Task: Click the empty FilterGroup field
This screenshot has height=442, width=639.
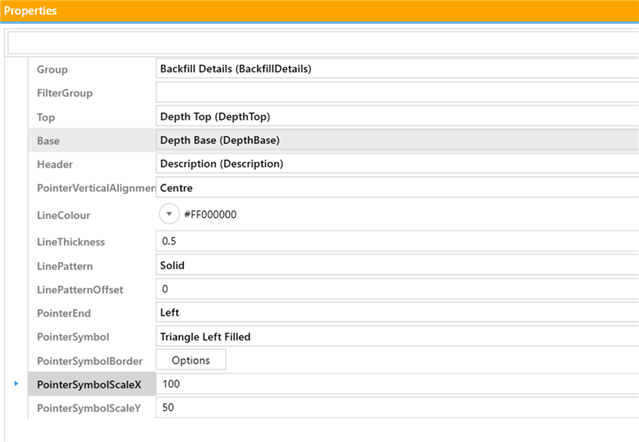Action: pos(397,93)
